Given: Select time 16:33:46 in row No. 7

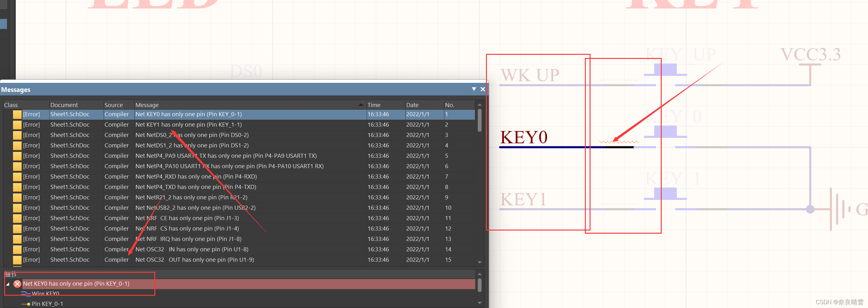Looking at the screenshot, I should tap(378, 177).
